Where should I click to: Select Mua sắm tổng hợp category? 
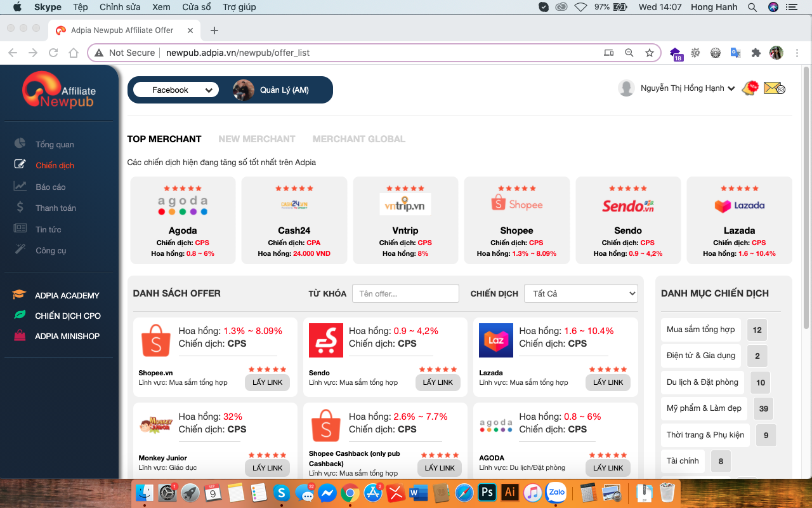coord(701,330)
